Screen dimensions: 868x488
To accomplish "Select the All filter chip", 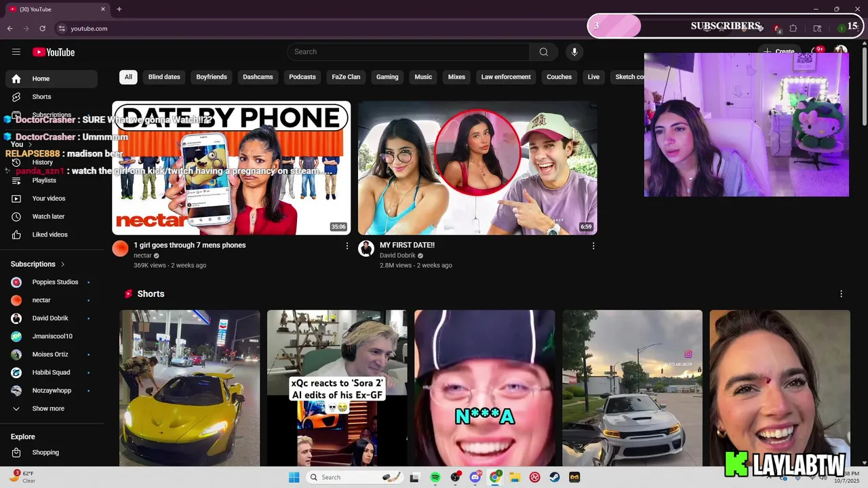I will tap(128, 77).
